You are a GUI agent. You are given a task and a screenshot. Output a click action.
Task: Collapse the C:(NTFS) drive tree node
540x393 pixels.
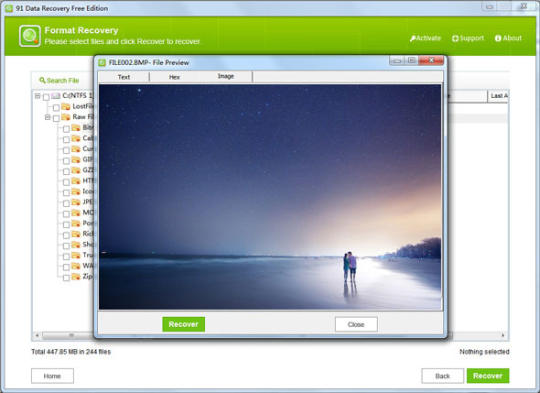[38, 96]
